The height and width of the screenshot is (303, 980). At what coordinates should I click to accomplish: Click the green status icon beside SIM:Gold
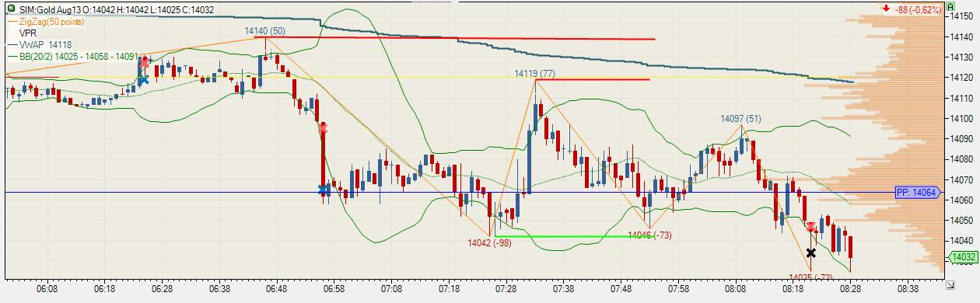click(x=11, y=9)
